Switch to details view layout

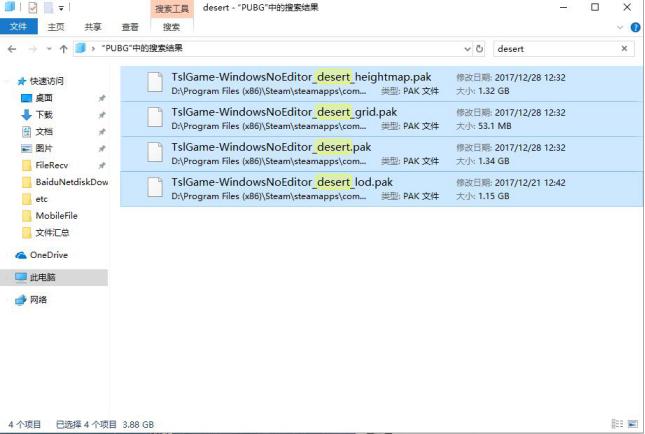coord(617,424)
